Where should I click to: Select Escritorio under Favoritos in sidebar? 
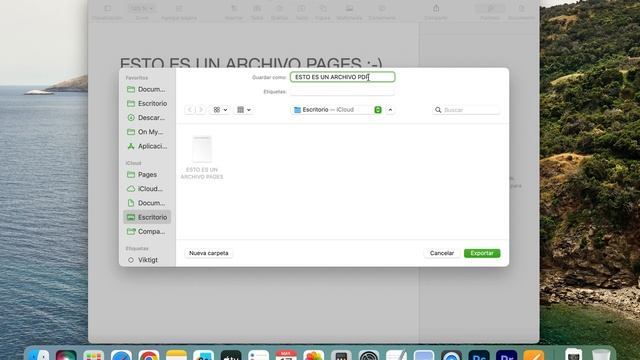pos(147,104)
